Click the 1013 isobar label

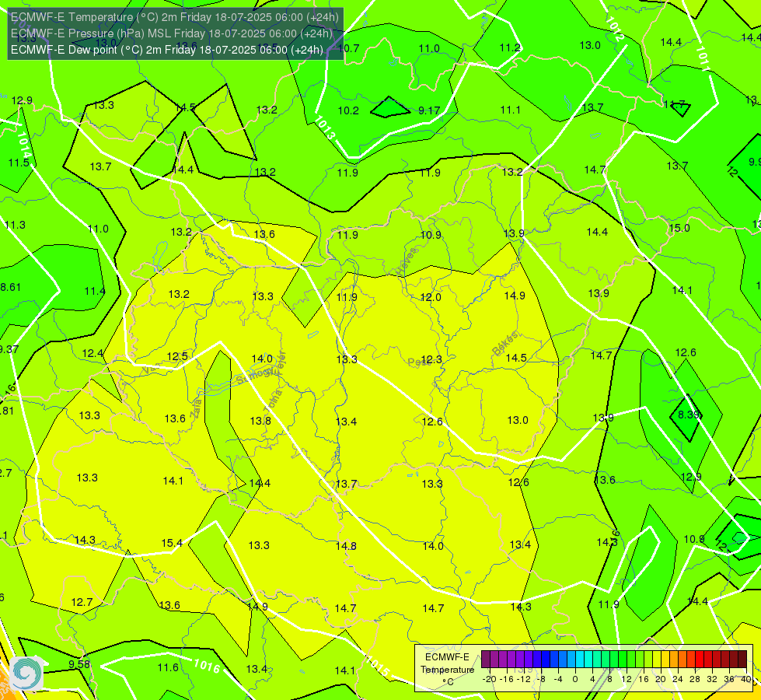pyautogui.click(x=325, y=128)
